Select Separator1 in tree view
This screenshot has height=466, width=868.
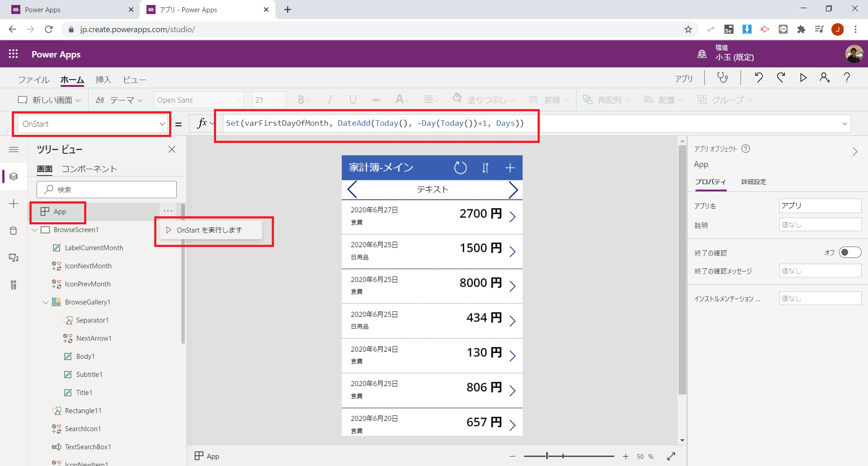[92, 320]
